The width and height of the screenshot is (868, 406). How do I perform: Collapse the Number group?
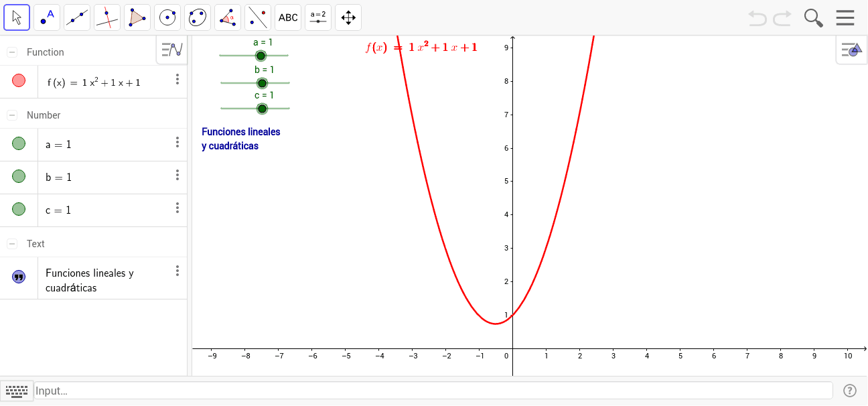[12, 115]
